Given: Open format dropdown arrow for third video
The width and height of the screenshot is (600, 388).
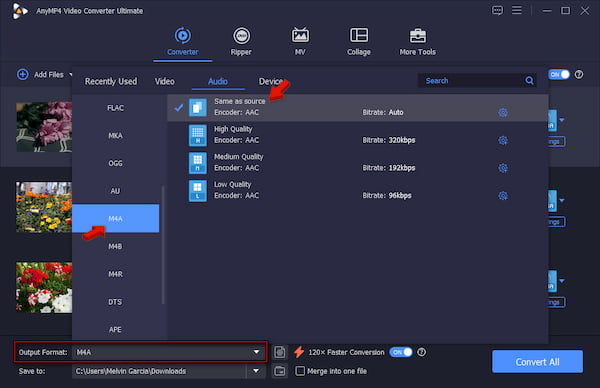Looking at the screenshot, I should click(561, 280).
